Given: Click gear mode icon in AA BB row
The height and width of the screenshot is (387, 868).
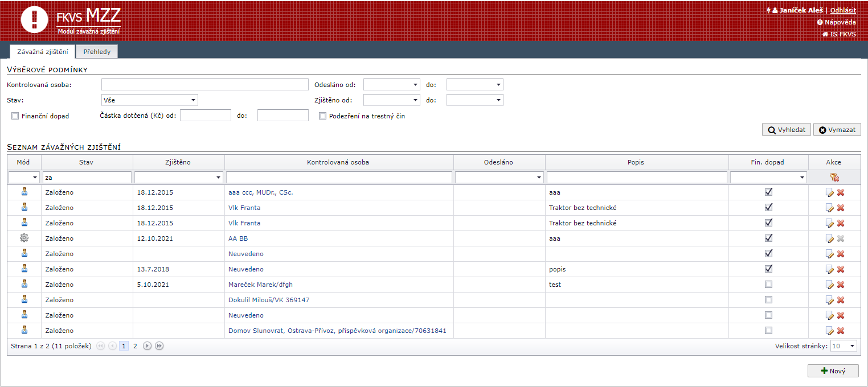Looking at the screenshot, I should point(24,238).
